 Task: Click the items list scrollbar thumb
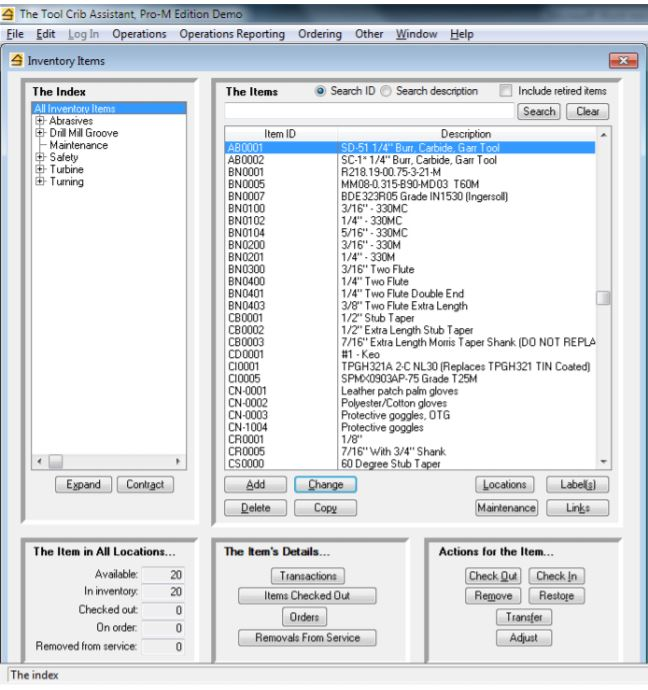pyautogui.click(x=603, y=298)
